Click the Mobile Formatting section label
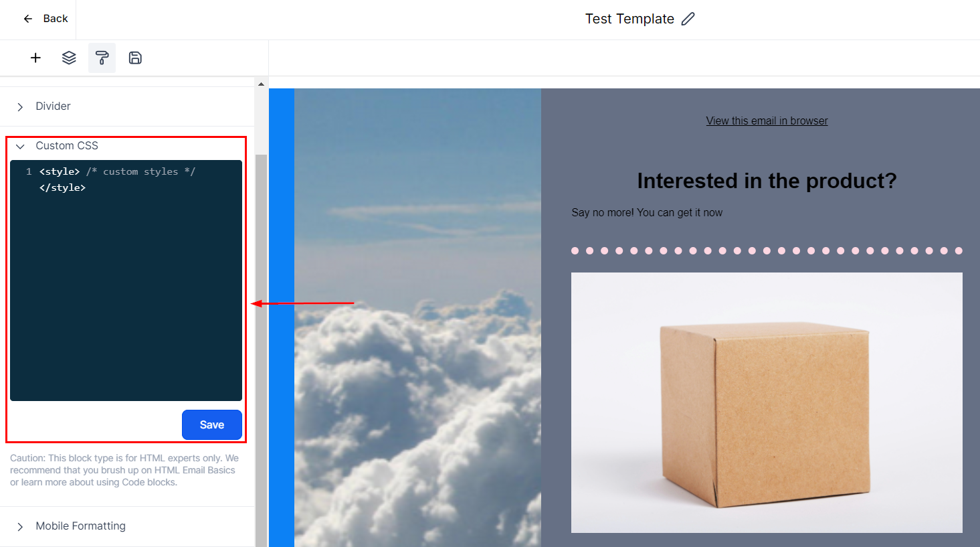 [80, 526]
